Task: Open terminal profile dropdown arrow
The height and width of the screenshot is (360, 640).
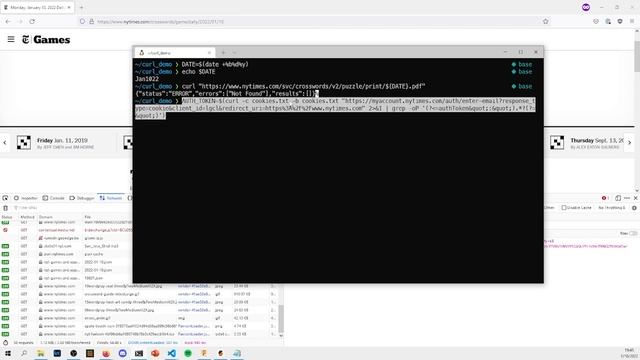Action: coord(235,53)
